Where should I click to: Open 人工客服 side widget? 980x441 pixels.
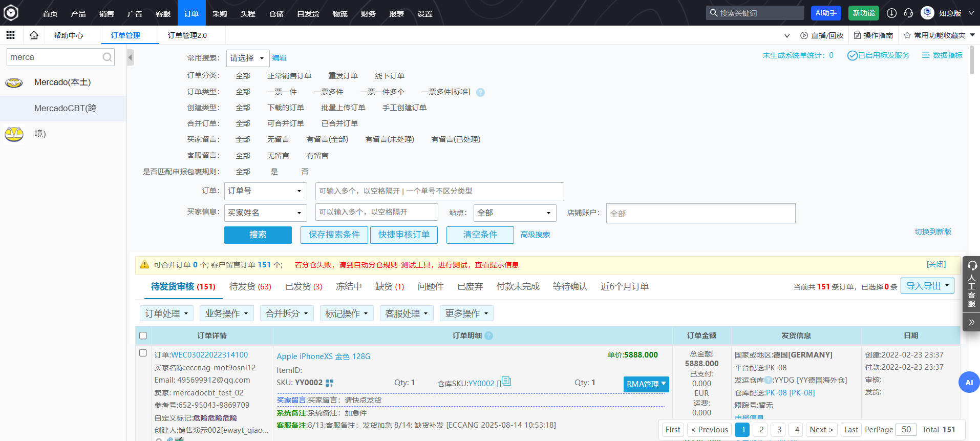pyautogui.click(x=971, y=284)
